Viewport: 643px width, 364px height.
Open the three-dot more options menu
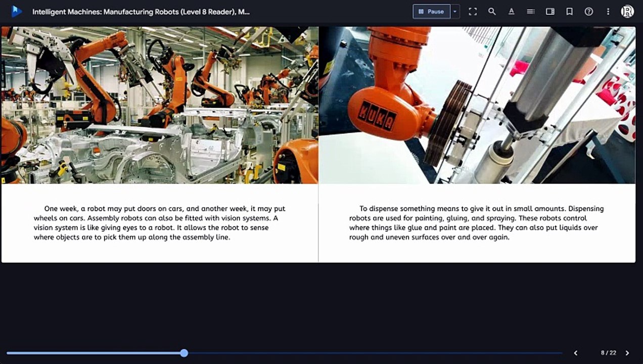[x=608, y=11]
